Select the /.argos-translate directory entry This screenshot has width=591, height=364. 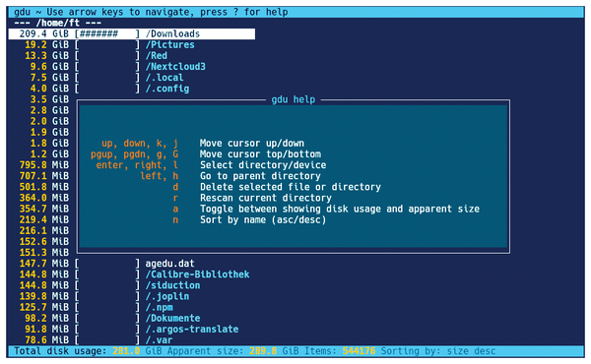pyautogui.click(x=192, y=329)
